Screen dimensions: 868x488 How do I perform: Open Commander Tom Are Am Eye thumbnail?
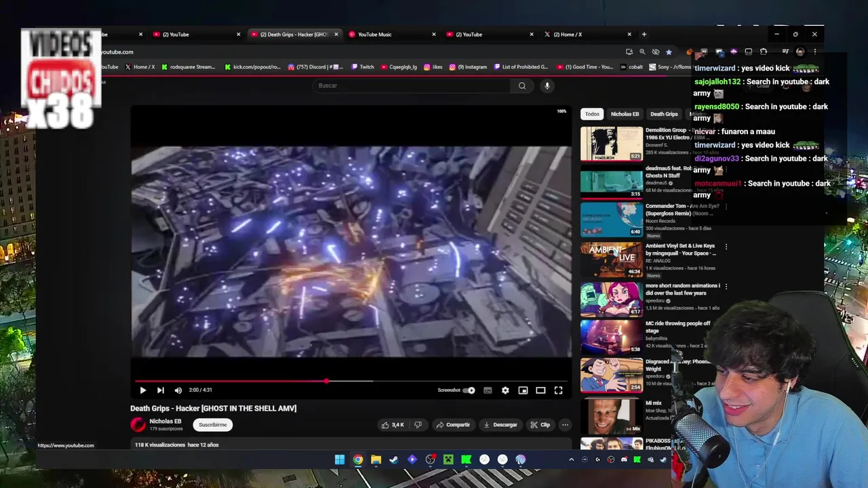612,219
